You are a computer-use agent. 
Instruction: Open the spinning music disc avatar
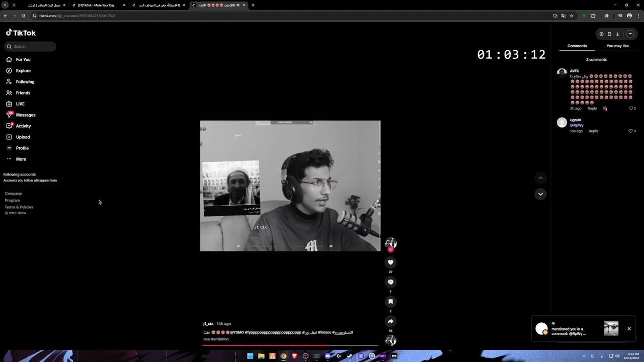(x=390, y=340)
